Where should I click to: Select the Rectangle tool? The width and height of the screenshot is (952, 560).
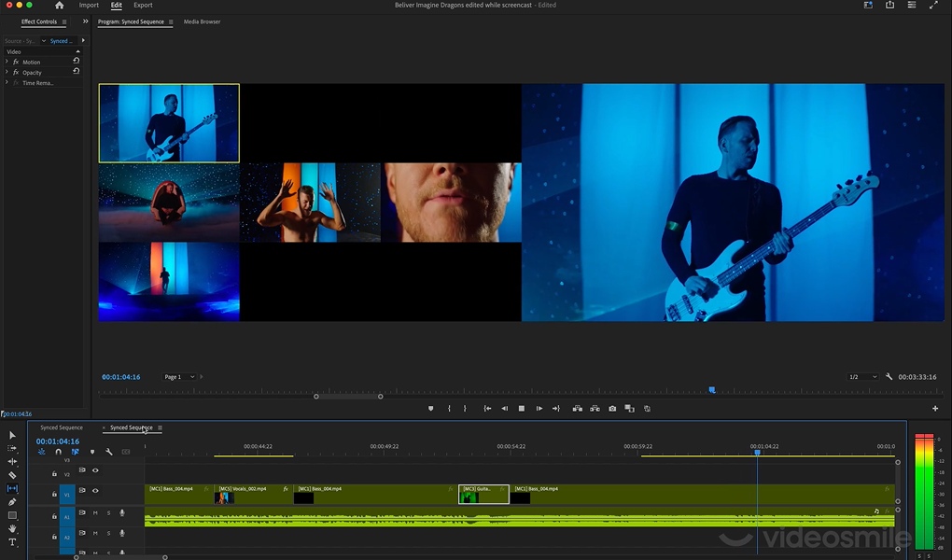[x=12, y=515]
